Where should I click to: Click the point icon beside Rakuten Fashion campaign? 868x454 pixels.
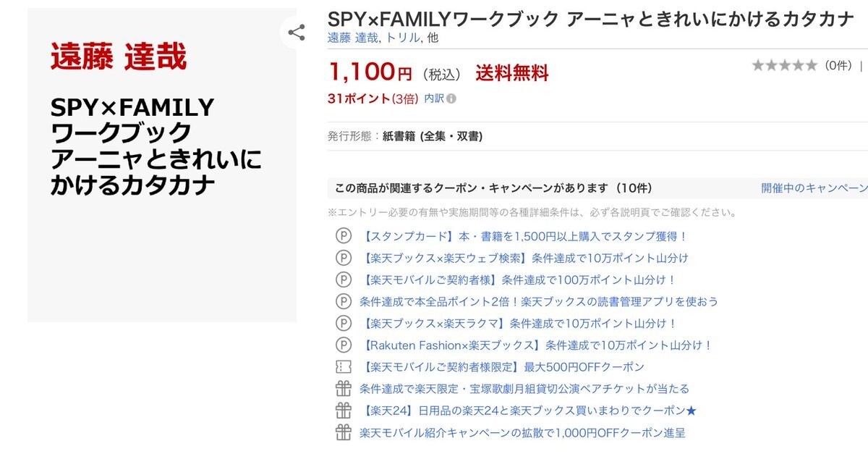point(343,345)
